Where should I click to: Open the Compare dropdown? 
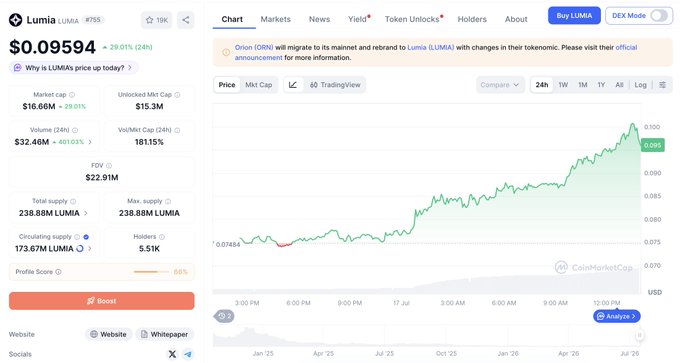coord(500,85)
